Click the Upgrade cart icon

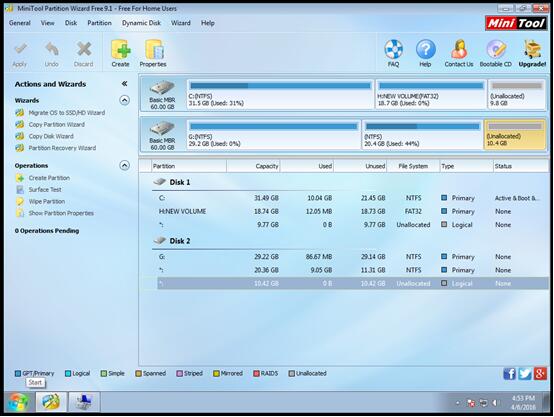point(532,49)
